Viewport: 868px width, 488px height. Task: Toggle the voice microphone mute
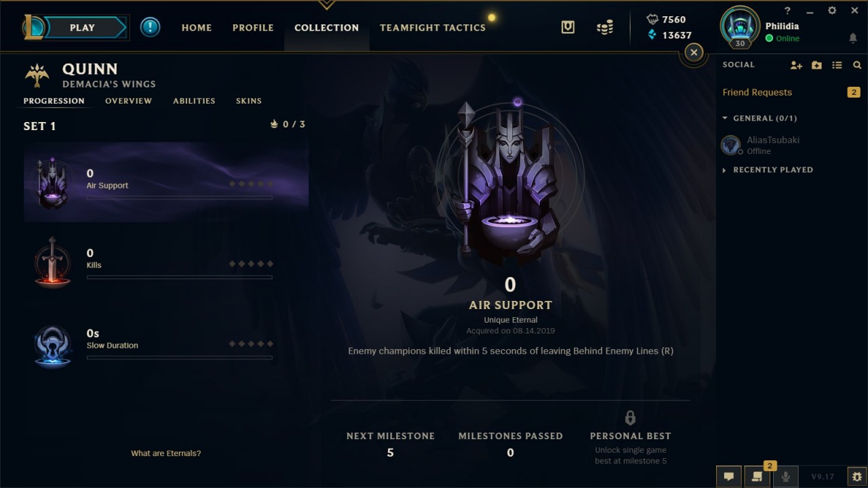click(x=786, y=476)
